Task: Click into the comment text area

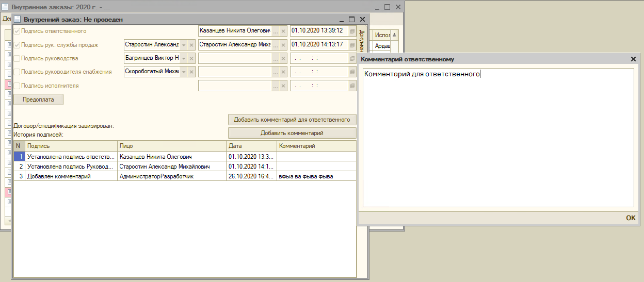Action: pyautogui.click(x=498, y=138)
